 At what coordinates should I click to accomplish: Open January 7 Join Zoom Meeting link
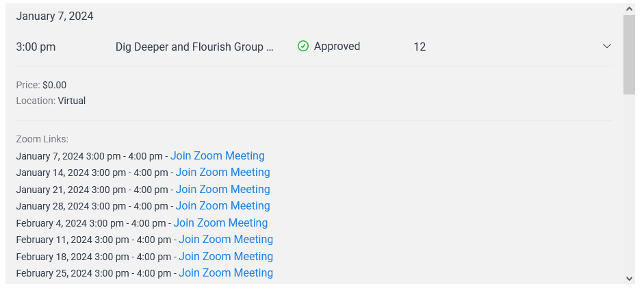coord(217,156)
